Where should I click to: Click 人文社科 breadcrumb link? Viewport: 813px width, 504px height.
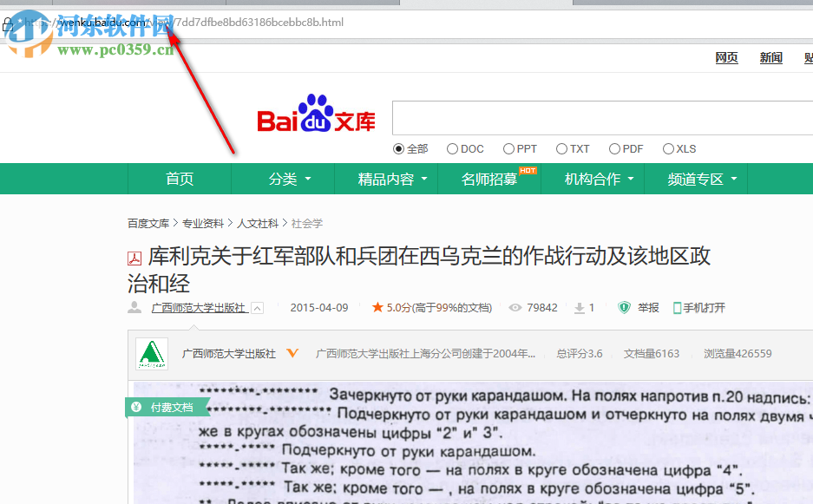click(x=258, y=224)
